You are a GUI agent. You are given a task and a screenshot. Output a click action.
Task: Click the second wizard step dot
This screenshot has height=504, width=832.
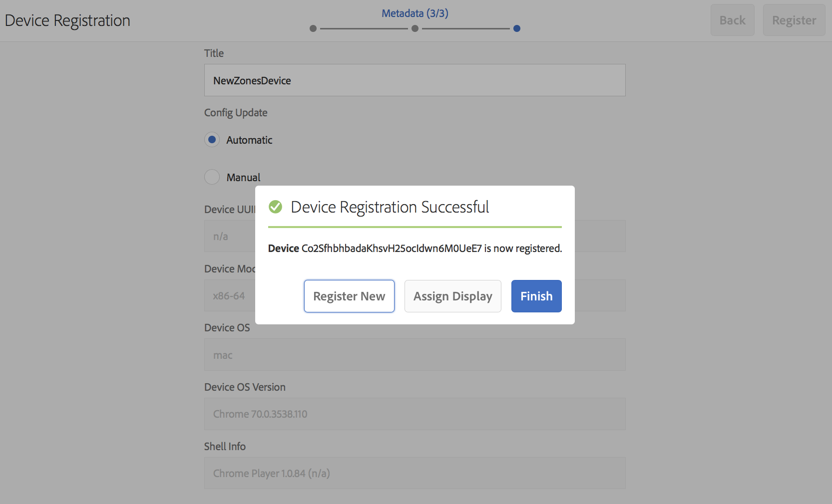[415, 28]
